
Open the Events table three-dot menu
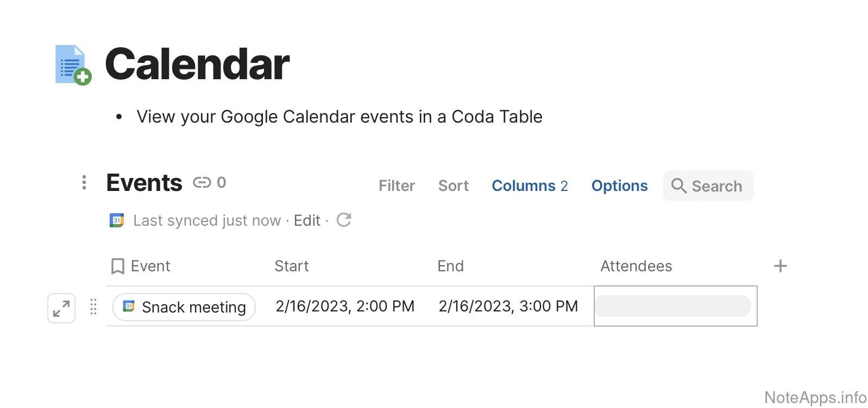click(84, 183)
